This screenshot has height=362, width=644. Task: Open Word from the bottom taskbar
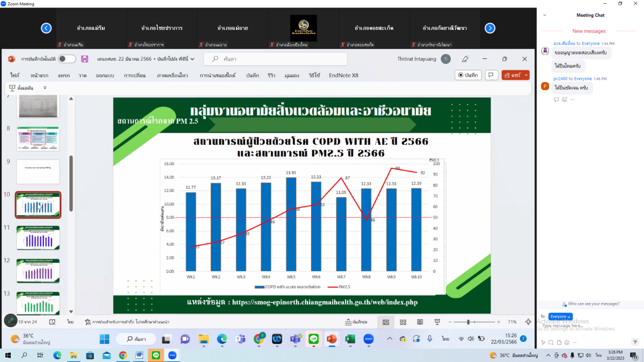pyautogui.click(x=139, y=355)
